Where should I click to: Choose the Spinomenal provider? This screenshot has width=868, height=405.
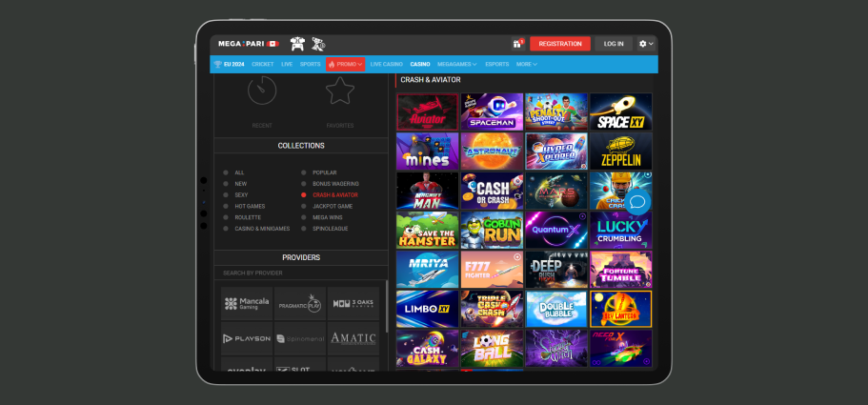(300, 338)
